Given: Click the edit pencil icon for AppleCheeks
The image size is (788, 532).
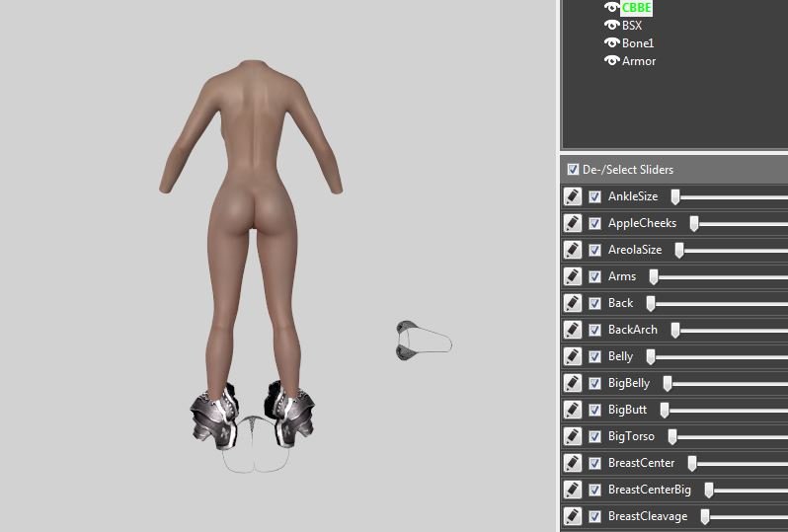Looking at the screenshot, I should tap(573, 223).
